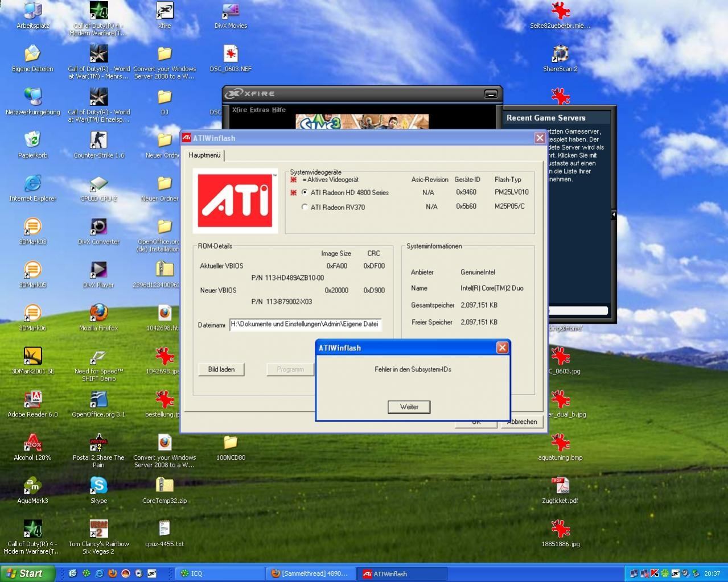This screenshot has width=728, height=582.
Task: Open Arbeitsplatz desktop icon
Action: click(32, 15)
